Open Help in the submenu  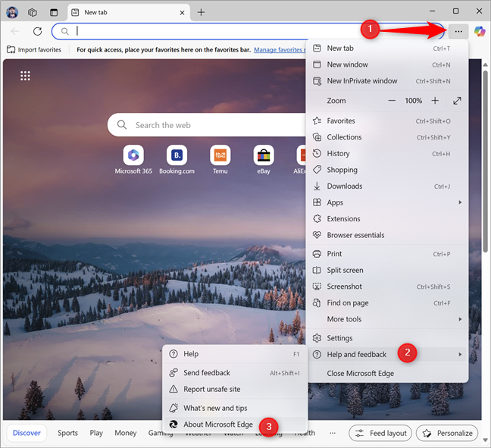[x=235, y=354]
